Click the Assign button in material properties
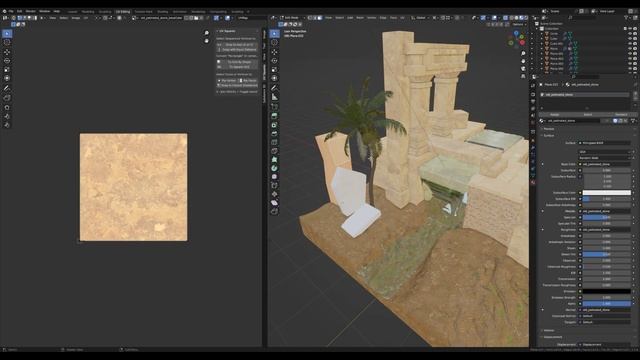Image resolution: width=640 pixels, height=360 pixels. (x=554, y=115)
